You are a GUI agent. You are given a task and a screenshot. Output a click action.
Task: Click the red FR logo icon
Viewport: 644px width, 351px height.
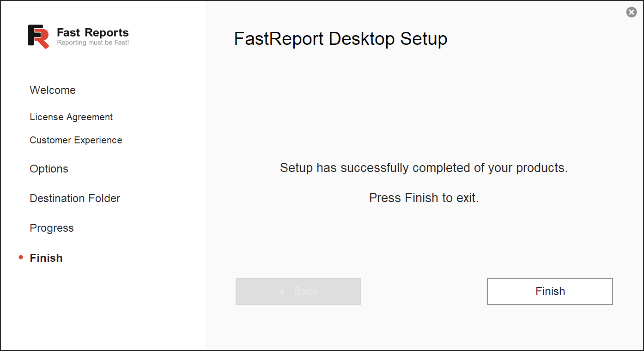[x=38, y=37]
